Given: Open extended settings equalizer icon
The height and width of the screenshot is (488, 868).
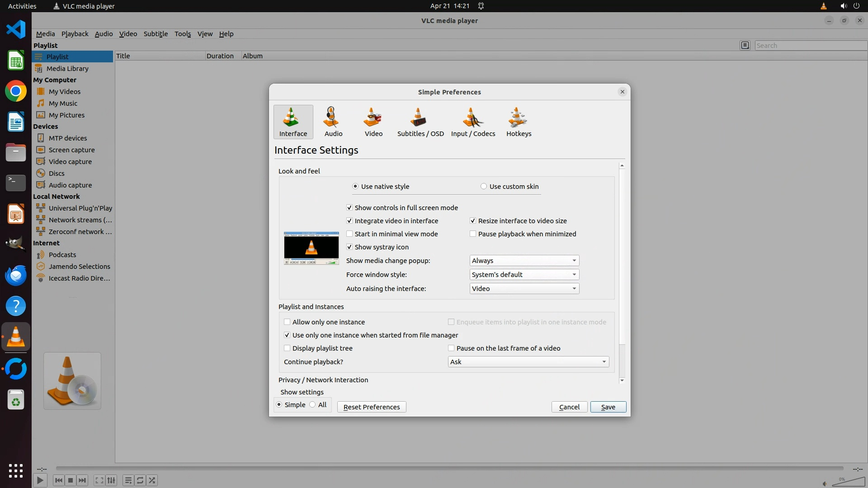Looking at the screenshot, I should point(111,480).
